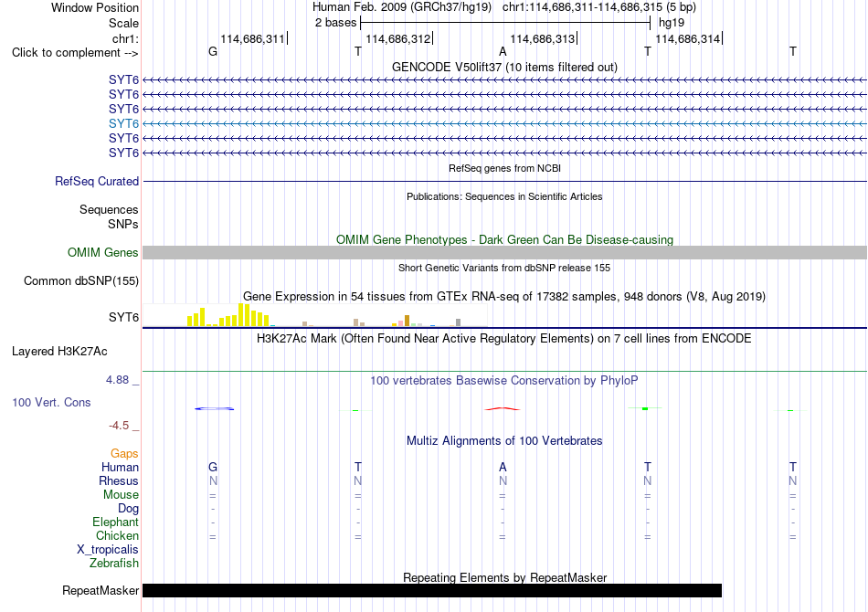Click the SYT6 label beside GTEx bars

click(123, 317)
